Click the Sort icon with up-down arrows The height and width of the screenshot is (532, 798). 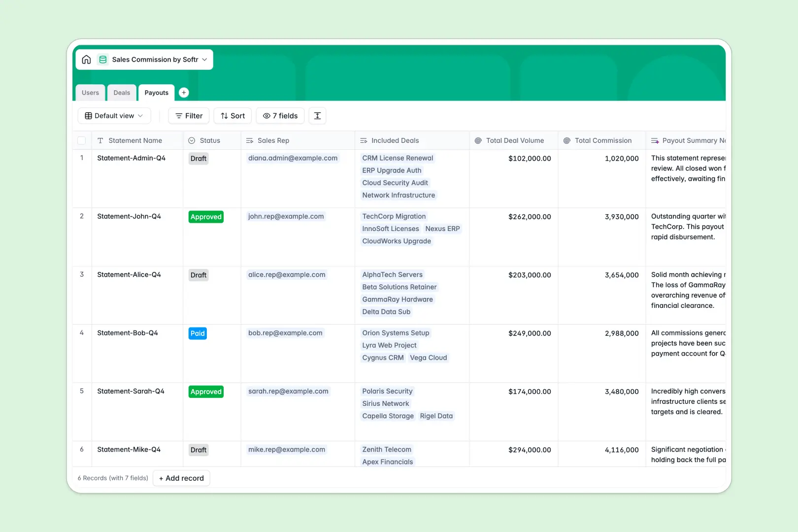225,116
